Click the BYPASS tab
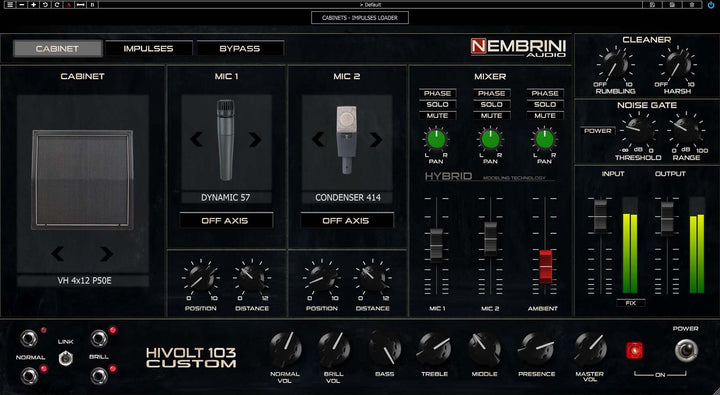720x395 pixels. (x=240, y=48)
